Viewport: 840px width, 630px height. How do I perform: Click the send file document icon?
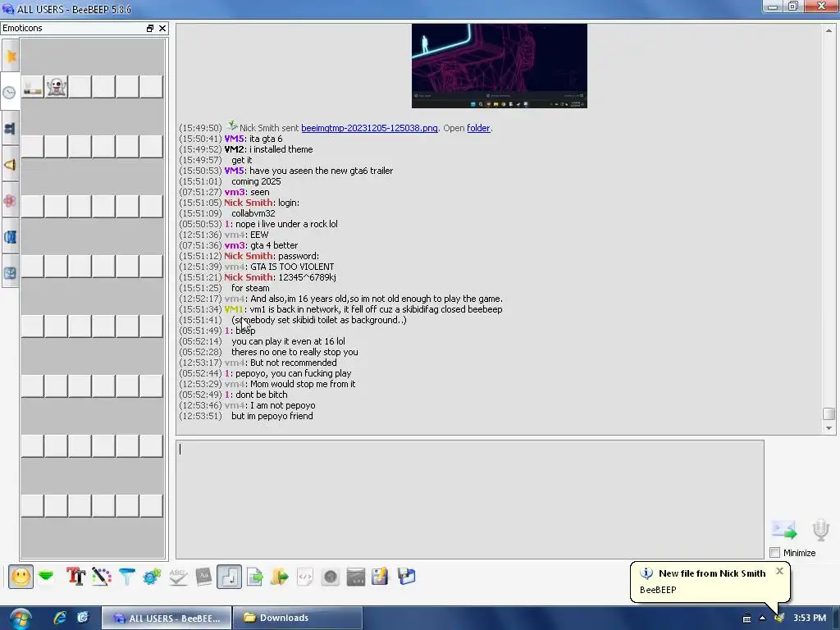point(254,577)
